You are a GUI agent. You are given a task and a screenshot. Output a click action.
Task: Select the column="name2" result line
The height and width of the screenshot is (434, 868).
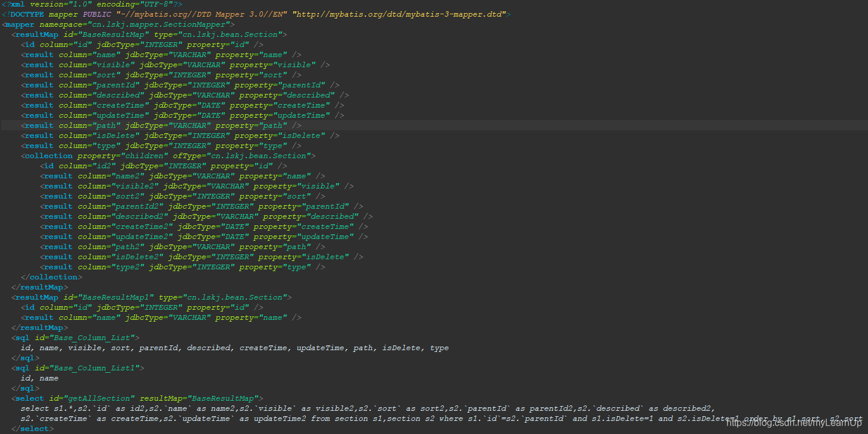[x=182, y=176]
